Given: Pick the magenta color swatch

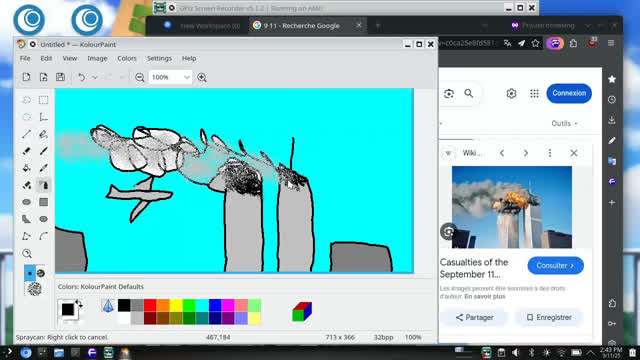Looking at the screenshot, I should coord(228,305).
